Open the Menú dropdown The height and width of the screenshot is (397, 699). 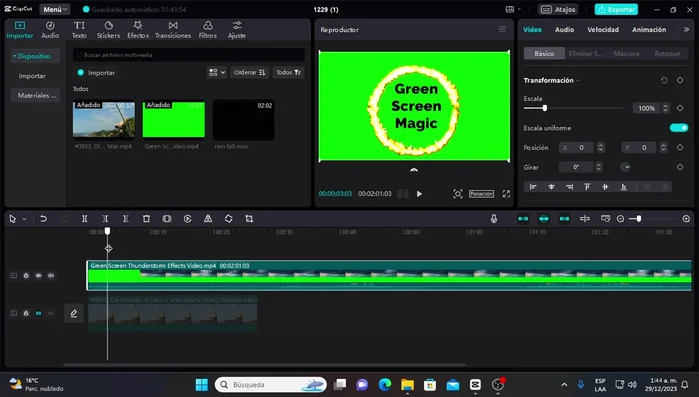[x=54, y=9]
